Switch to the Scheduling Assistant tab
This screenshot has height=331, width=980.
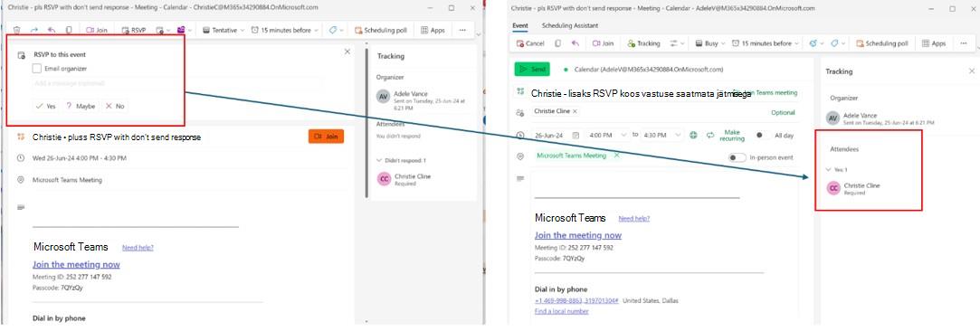(570, 25)
